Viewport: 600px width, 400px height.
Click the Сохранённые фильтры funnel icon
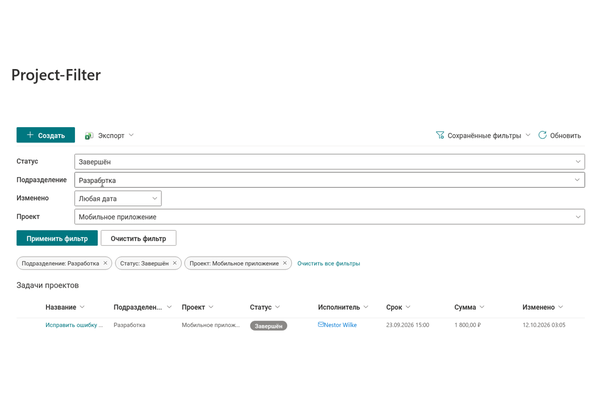[440, 135]
